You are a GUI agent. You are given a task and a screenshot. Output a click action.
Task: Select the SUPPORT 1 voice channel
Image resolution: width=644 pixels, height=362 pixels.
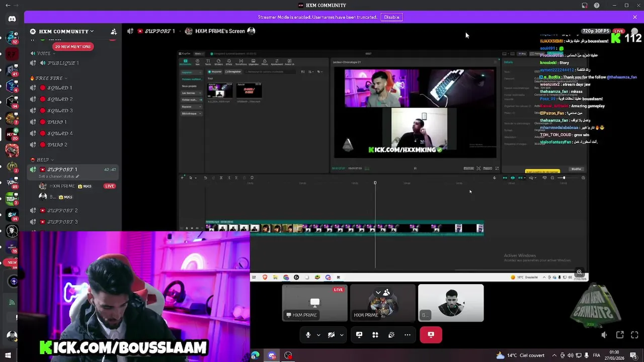(x=73, y=172)
